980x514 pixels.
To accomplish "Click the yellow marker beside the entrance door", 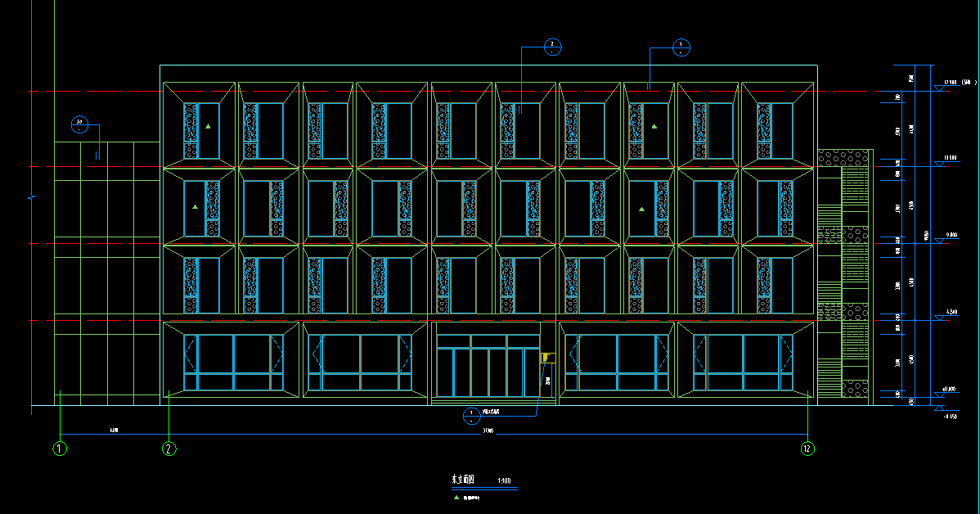I will [x=545, y=357].
